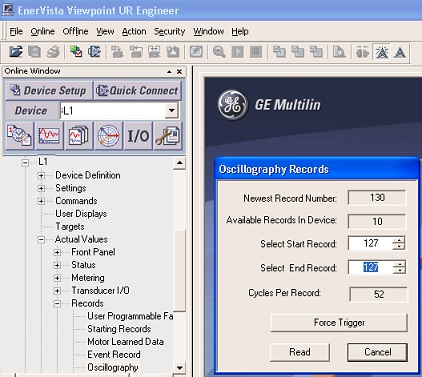Click the stop square toolbar icon
Image resolution: width=422 pixels, height=377 pixels.
point(256,52)
